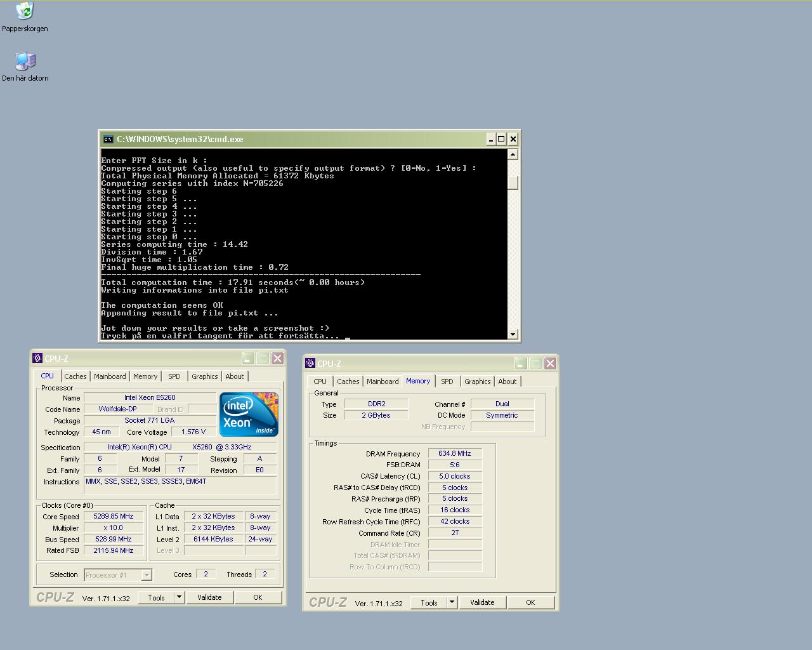The width and height of the screenshot is (812, 650).
Task: Click the Rated FSB value 2115.94 MHz
Action: point(114,551)
